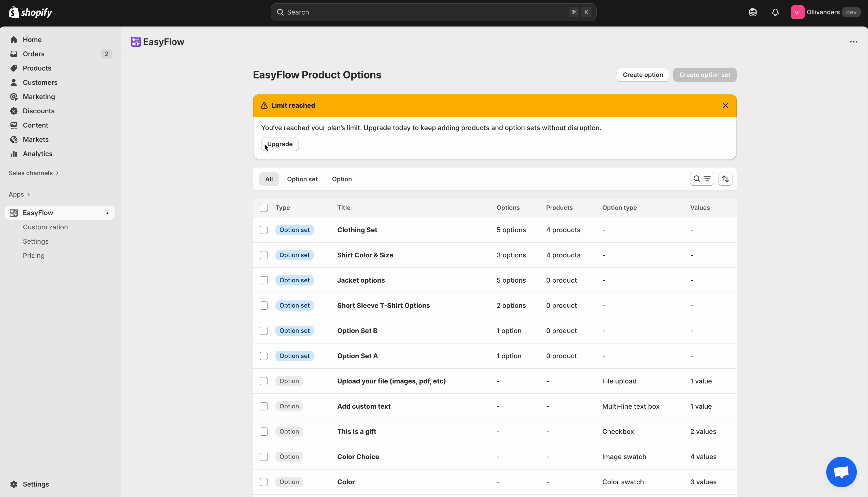The width and height of the screenshot is (868, 497).
Task: Click the Values column header
Action: point(700,208)
